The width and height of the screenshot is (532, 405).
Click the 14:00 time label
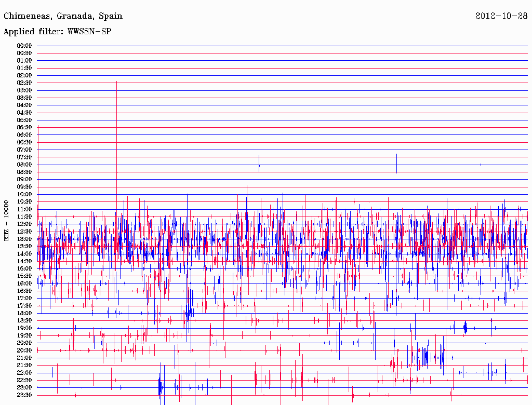pos(24,254)
